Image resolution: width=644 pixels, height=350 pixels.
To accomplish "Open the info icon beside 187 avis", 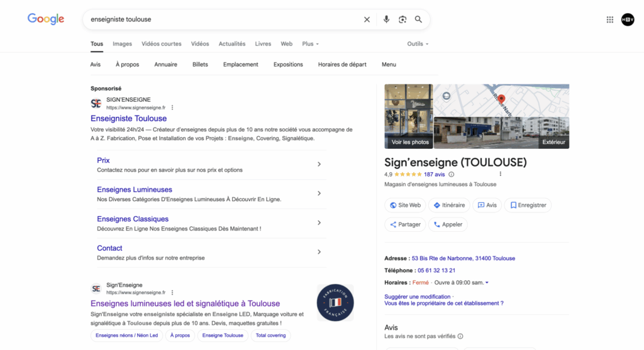I will pyautogui.click(x=452, y=175).
